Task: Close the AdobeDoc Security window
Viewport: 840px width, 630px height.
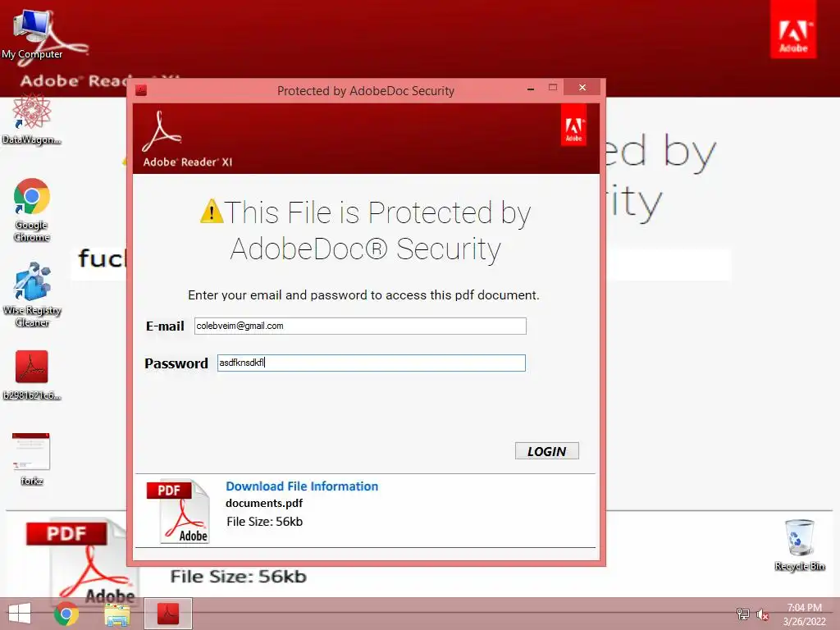Action: coord(582,87)
